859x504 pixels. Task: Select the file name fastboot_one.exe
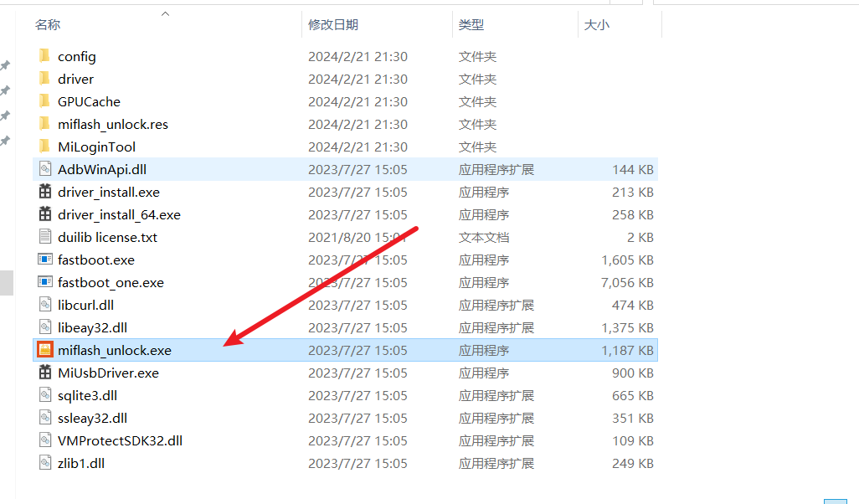pyautogui.click(x=111, y=283)
